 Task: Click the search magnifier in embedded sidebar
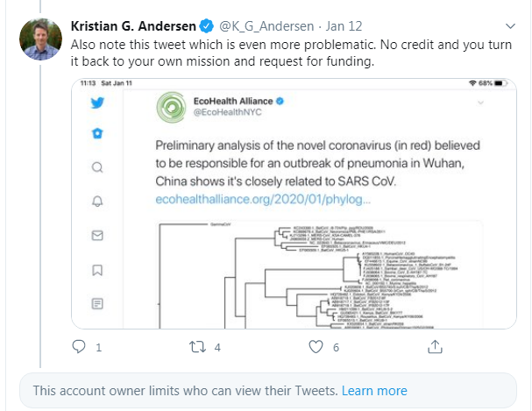(98, 167)
